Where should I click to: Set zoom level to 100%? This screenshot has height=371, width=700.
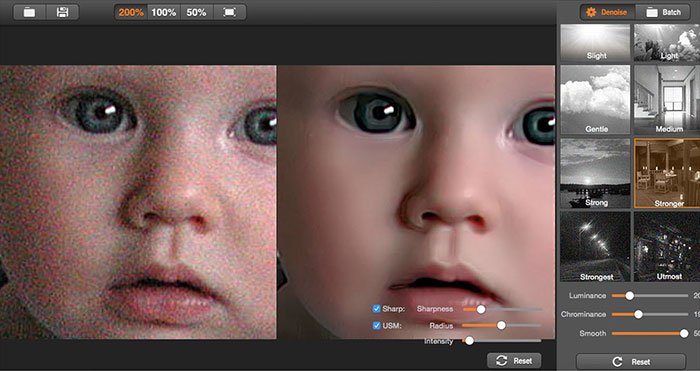pyautogui.click(x=164, y=13)
